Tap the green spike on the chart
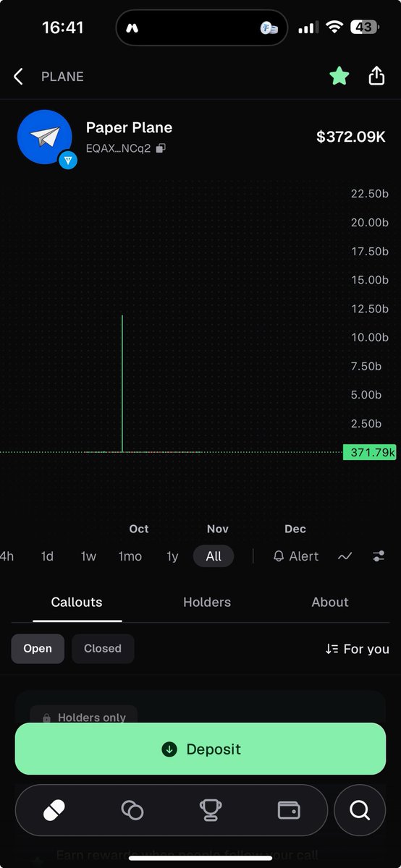401x868 pixels. [122, 383]
